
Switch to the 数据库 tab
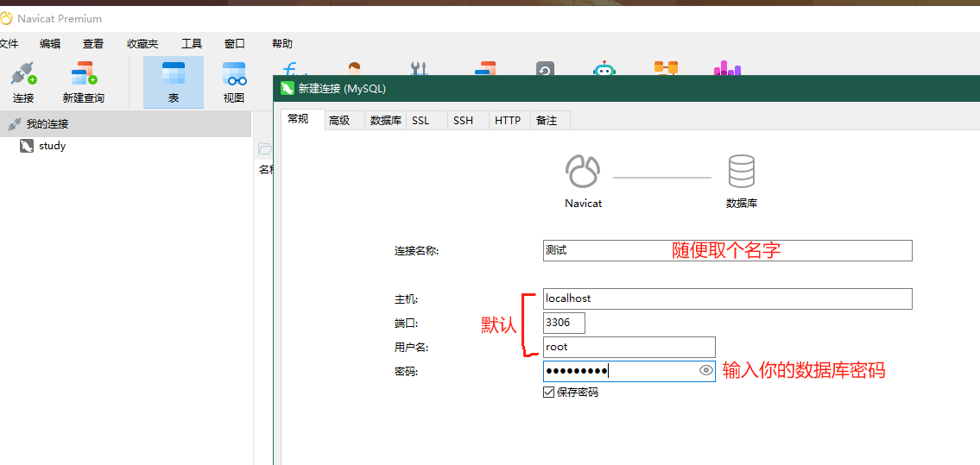tap(386, 121)
